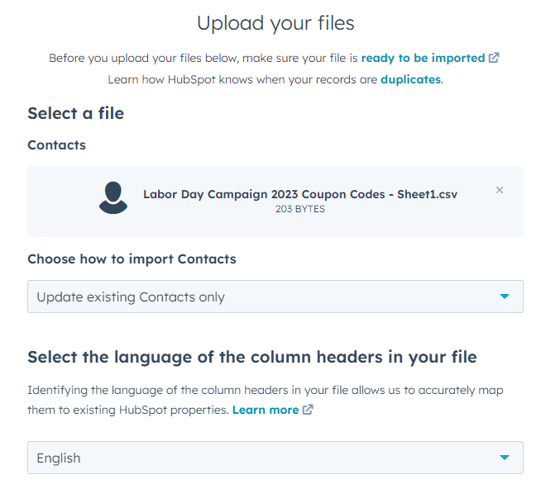541x489 pixels.
Task: Click the external link icon after 'ready to be imported'
Action: click(494, 58)
